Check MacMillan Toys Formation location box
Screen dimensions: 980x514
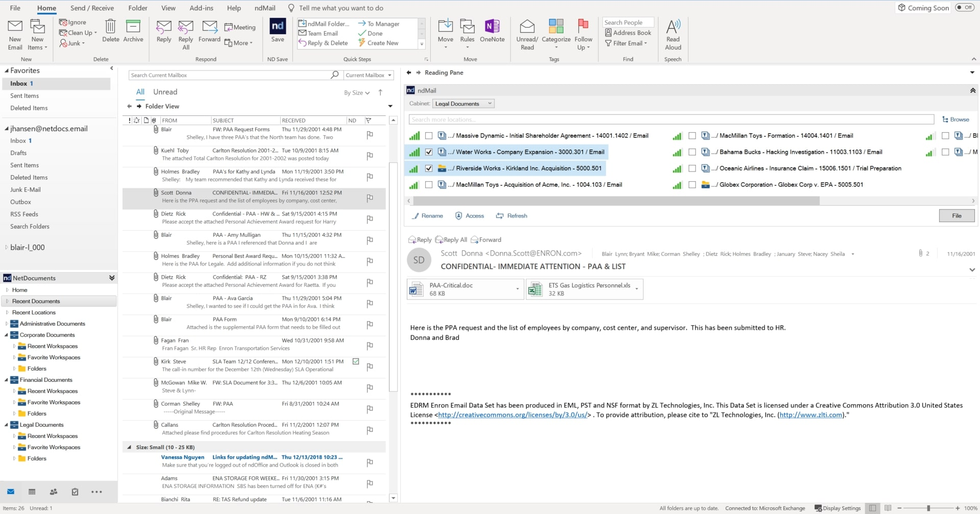click(x=692, y=136)
